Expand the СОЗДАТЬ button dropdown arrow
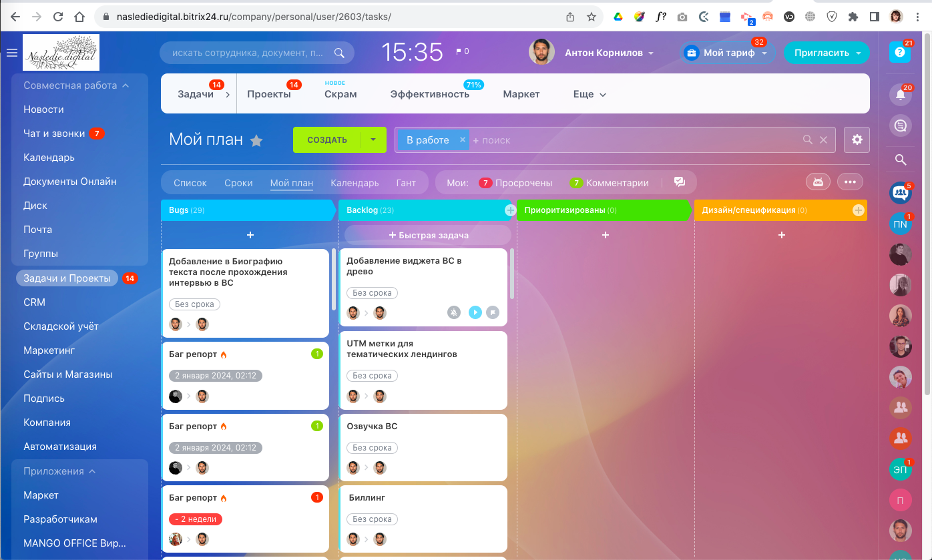Viewport: 932px width, 560px height. click(x=373, y=139)
